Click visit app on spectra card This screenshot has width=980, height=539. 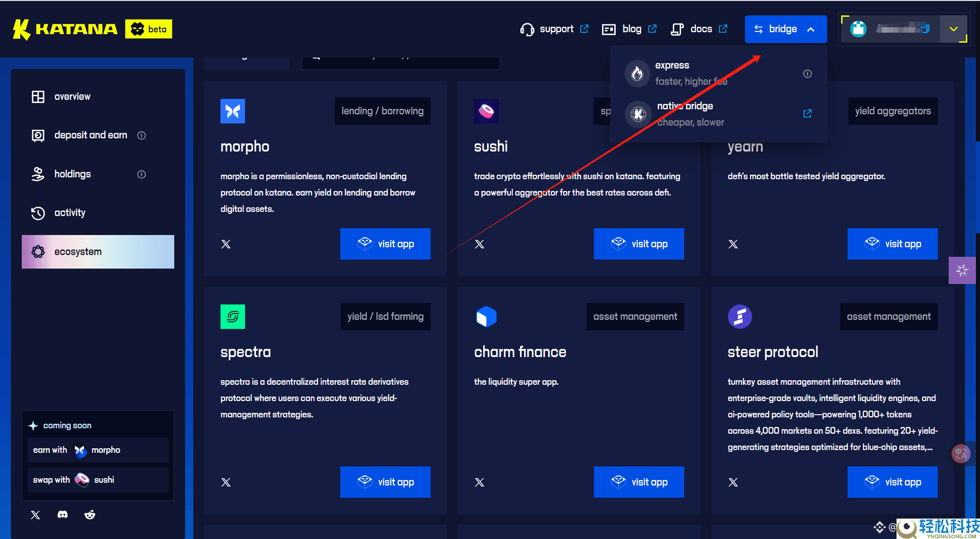385,482
